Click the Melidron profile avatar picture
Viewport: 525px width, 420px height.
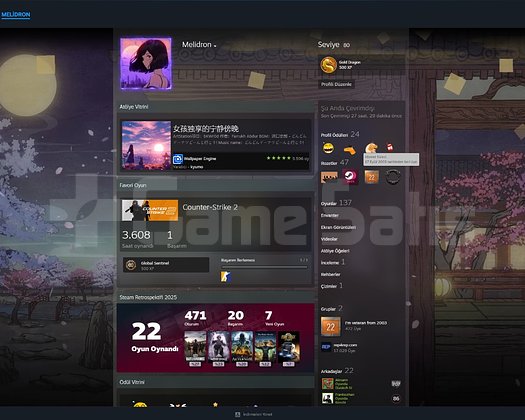[146, 64]
